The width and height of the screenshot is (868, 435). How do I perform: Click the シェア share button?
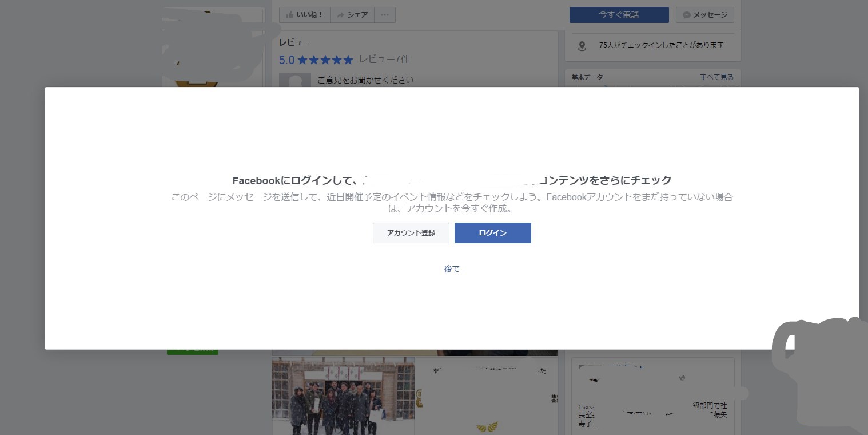pyautogui.click(x=352, y=15)
